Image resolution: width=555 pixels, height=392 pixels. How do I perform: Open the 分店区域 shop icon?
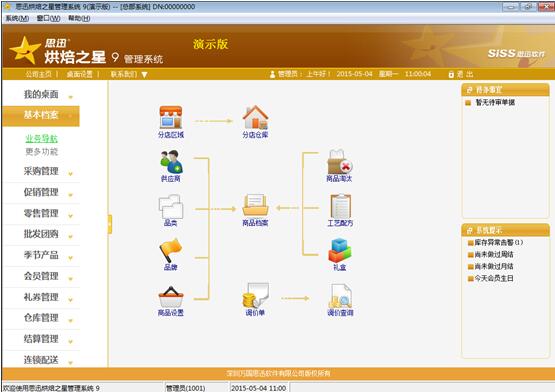171,117
